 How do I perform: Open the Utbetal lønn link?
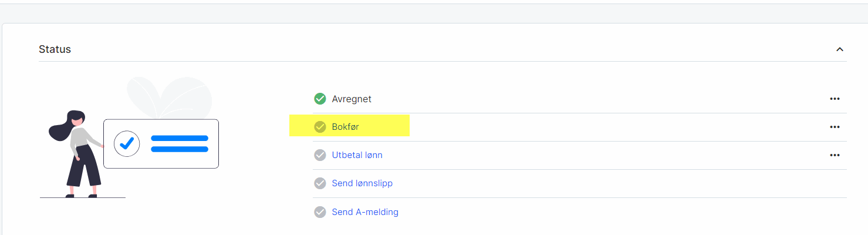pos(357,155)
